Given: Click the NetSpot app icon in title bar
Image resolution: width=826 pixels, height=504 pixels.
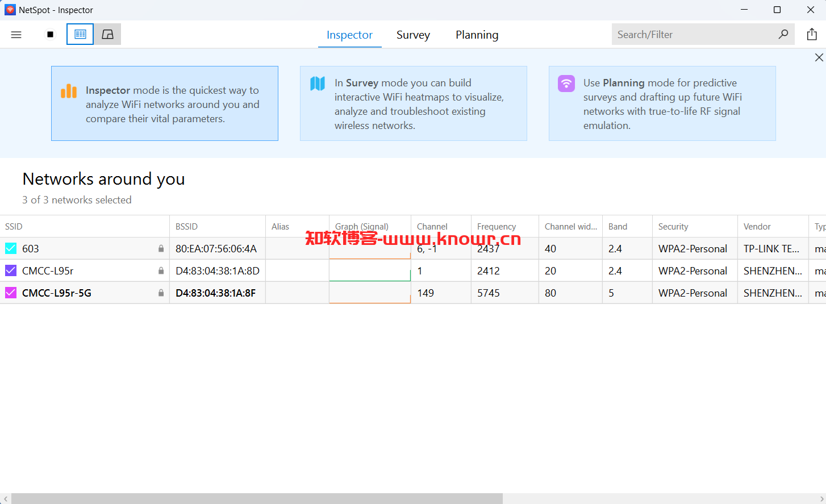Looking at the screenshot, I should pos(10,10).
